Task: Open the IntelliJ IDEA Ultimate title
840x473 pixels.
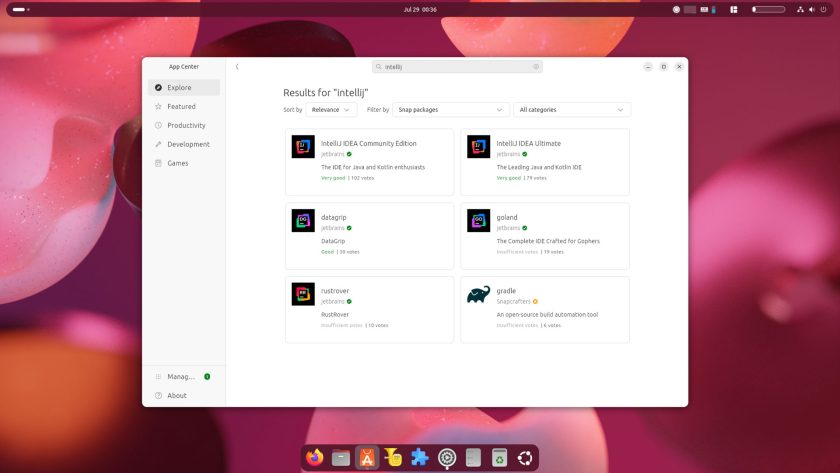Action: tap(528, 143)
